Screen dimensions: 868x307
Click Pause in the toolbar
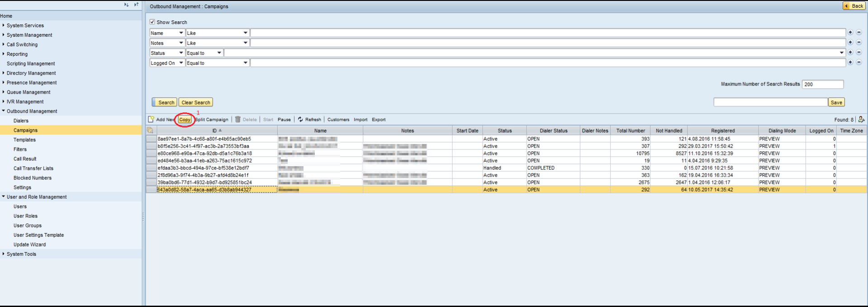click(x=284, y=120)
